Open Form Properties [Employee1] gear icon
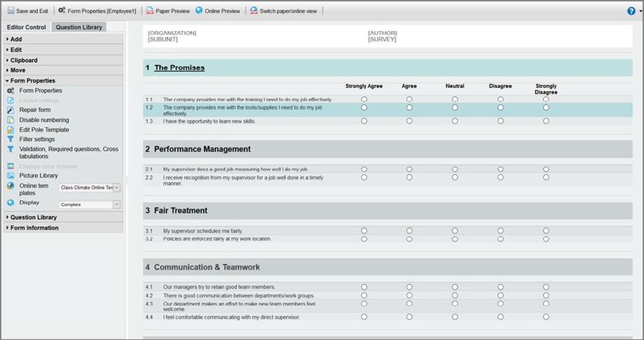The image size is (644, 340). coord(61,11)
